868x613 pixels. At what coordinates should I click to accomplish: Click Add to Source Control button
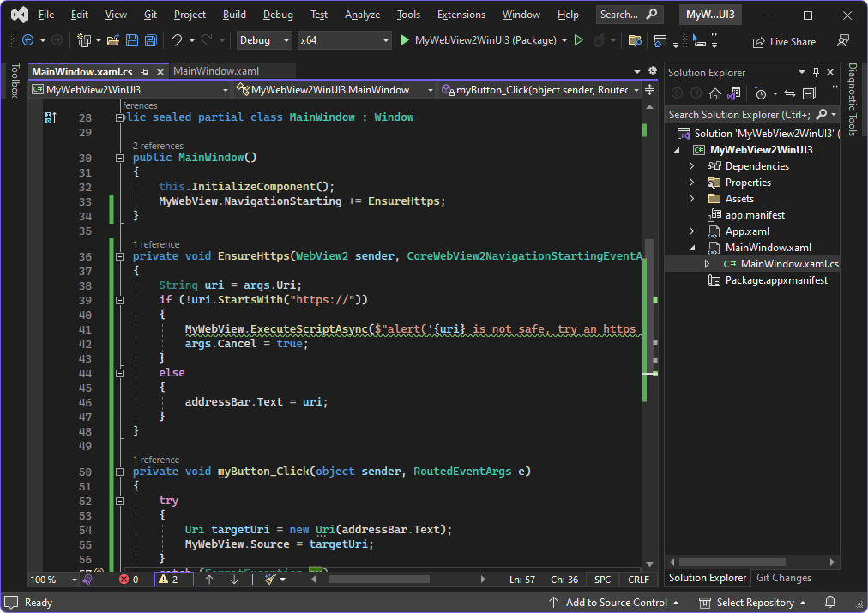pos(616,603)
